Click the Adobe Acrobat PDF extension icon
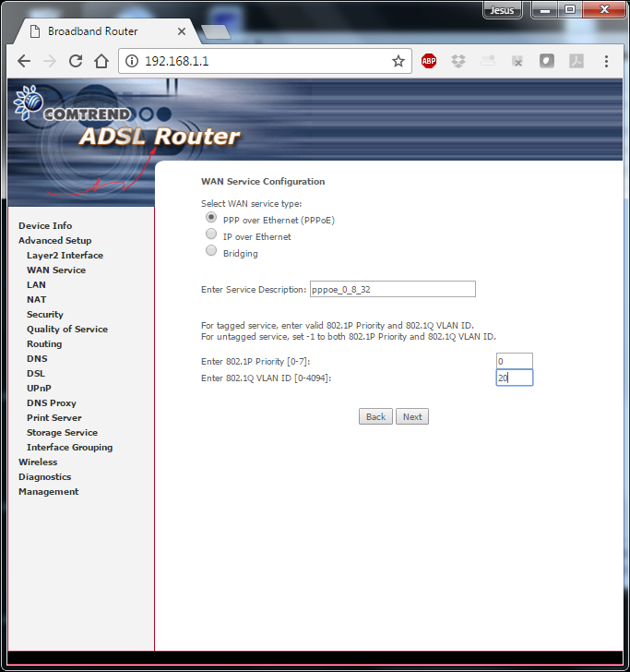 (576, 61)
